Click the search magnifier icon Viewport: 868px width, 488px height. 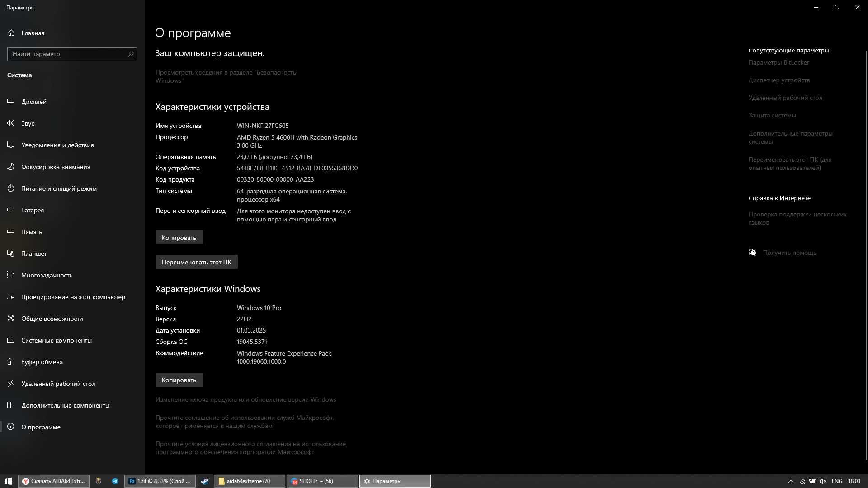pos(131,54)
